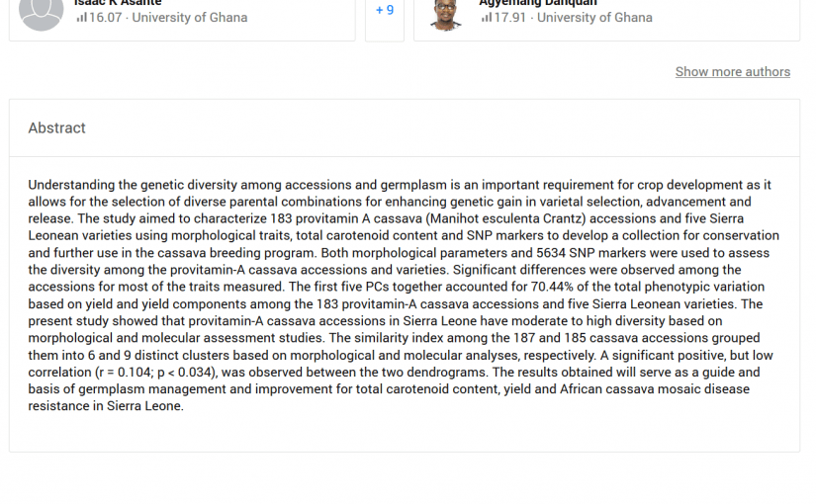816x504 pixels.
Task: Click University of Ghana under Isaac K Asante
Action: [190, 18]
